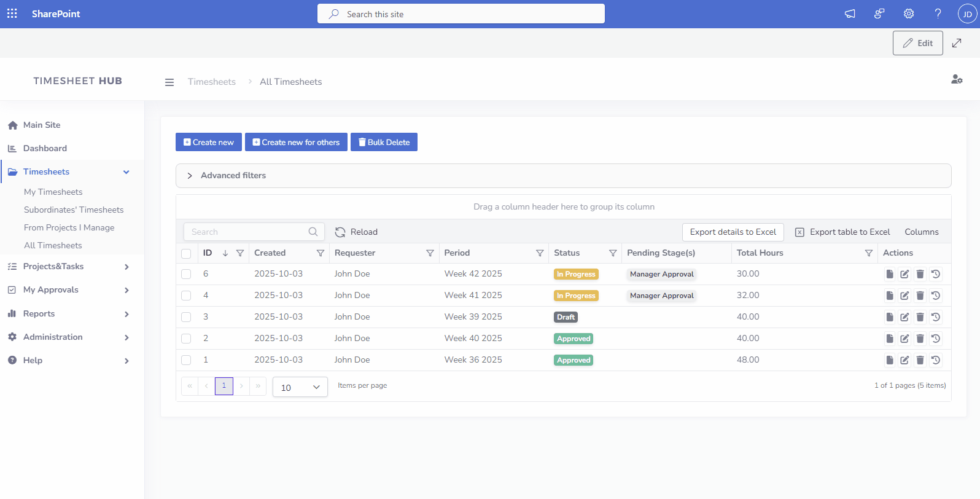Click Export details to Excel

733,232
